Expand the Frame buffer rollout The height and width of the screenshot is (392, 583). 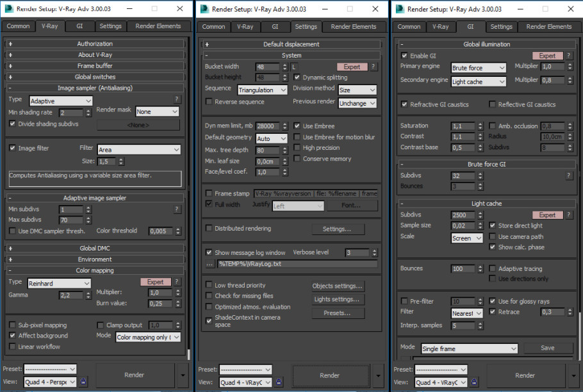tap(95, 66)
